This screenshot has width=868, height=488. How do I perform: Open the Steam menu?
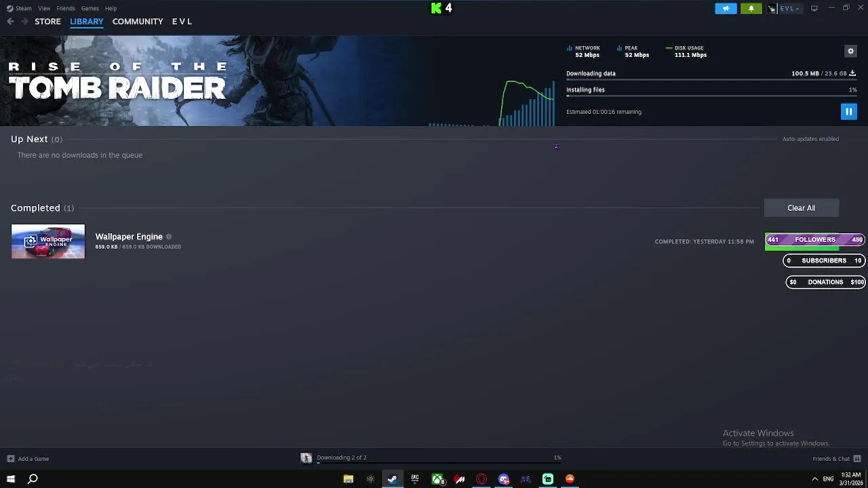point(20,8)
